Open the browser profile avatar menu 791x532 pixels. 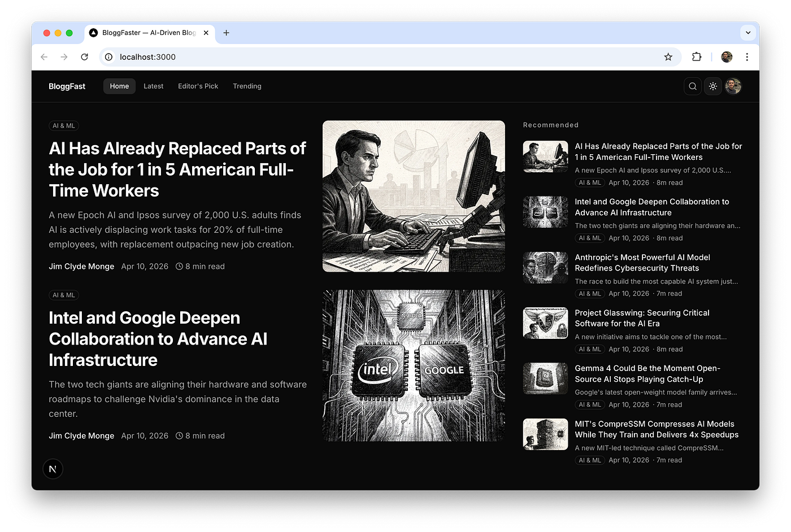[726, 56]
